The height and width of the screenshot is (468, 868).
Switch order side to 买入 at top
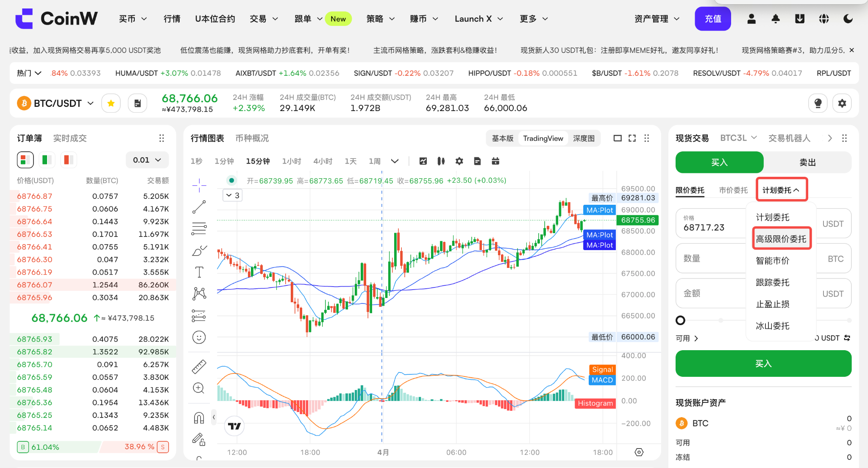tap(719, 162)
